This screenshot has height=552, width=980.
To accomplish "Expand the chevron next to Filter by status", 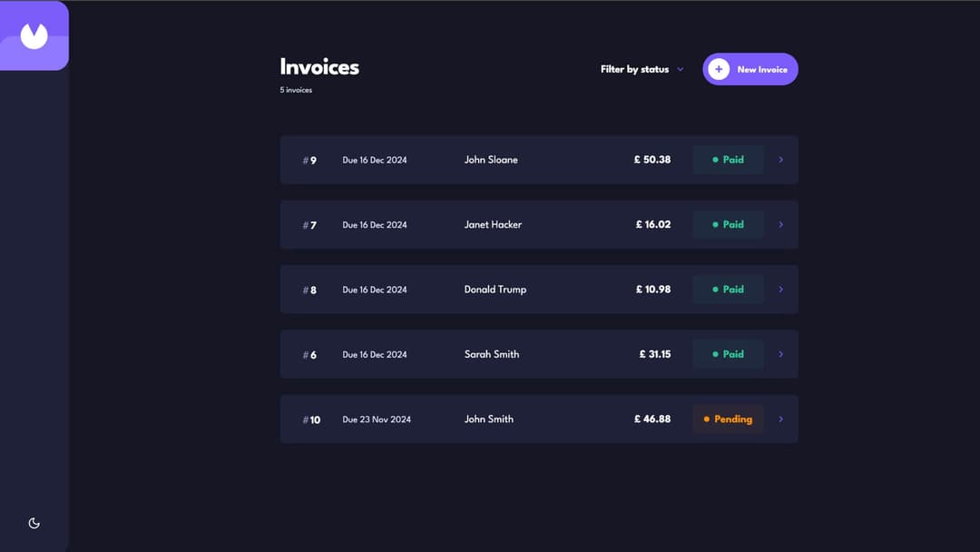I will (x=681, y=69).
